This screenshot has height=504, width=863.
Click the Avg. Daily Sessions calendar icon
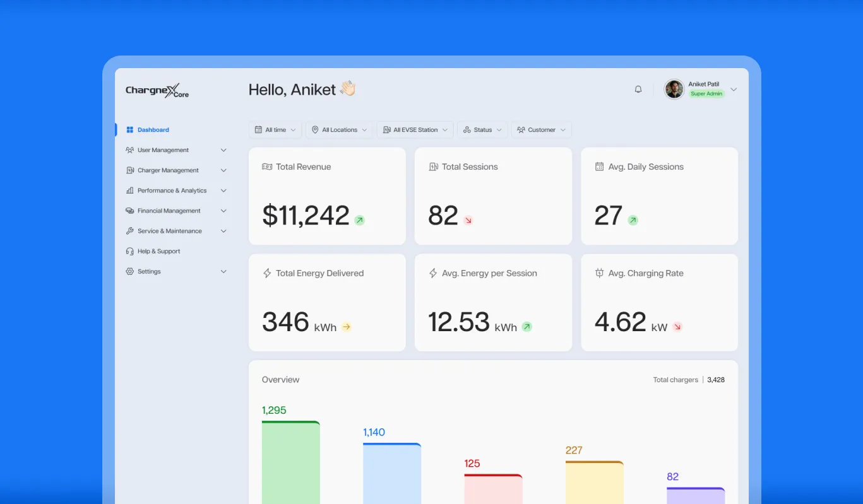click(x=599, y=167)
